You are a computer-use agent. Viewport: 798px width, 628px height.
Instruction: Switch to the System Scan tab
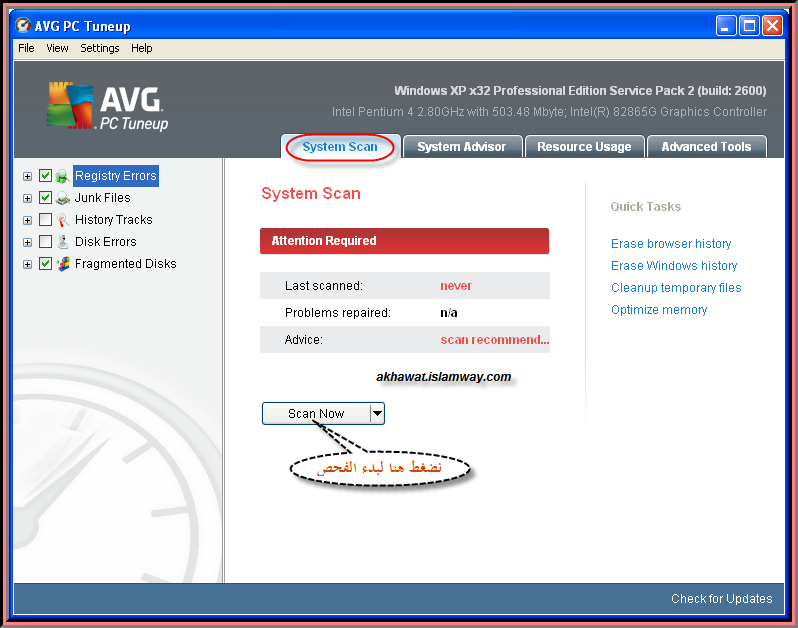[340, 147]
